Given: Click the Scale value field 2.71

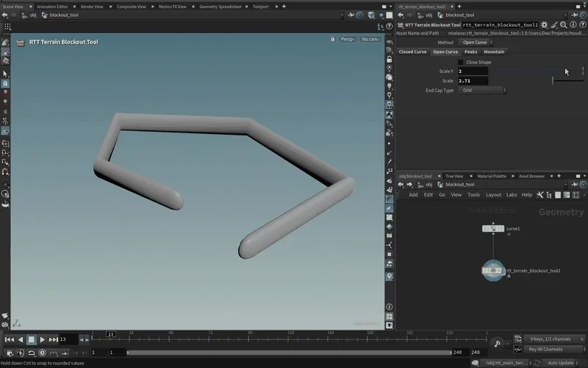Looking at the screenshot, I should point(473,81).
